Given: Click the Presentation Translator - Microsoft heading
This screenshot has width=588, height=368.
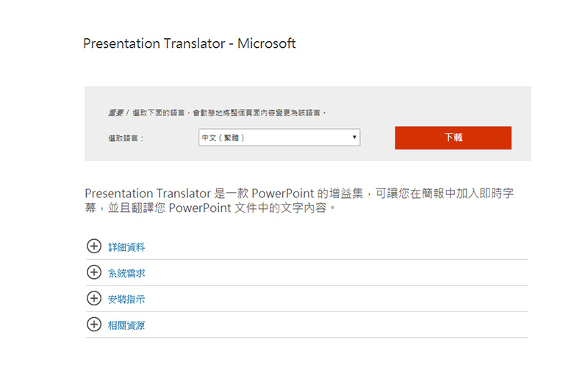Looking at the screenshot, I should coord(190,43).
